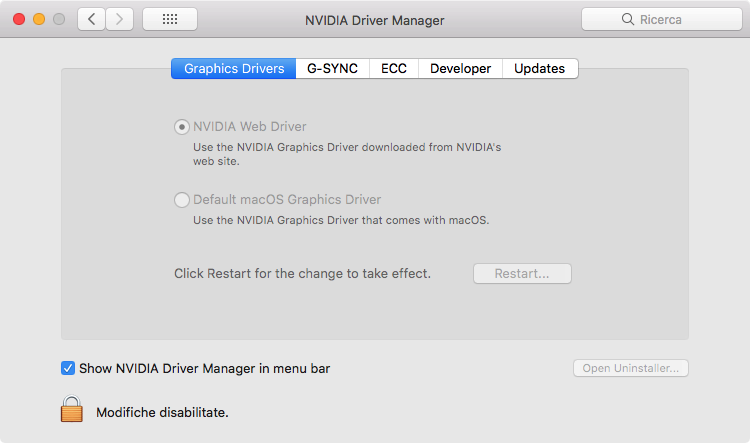Switch to the Graphics Drivers tab
The image size is (750, 443).
(234, 68)
